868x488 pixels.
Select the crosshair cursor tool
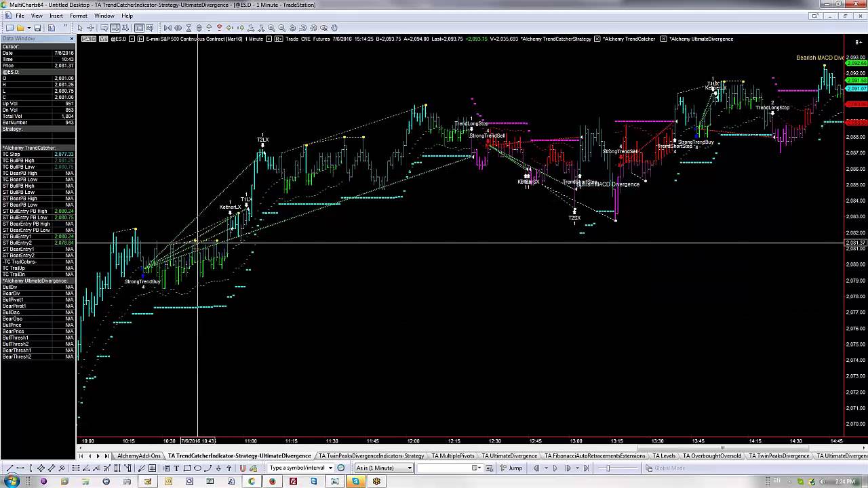90,28
